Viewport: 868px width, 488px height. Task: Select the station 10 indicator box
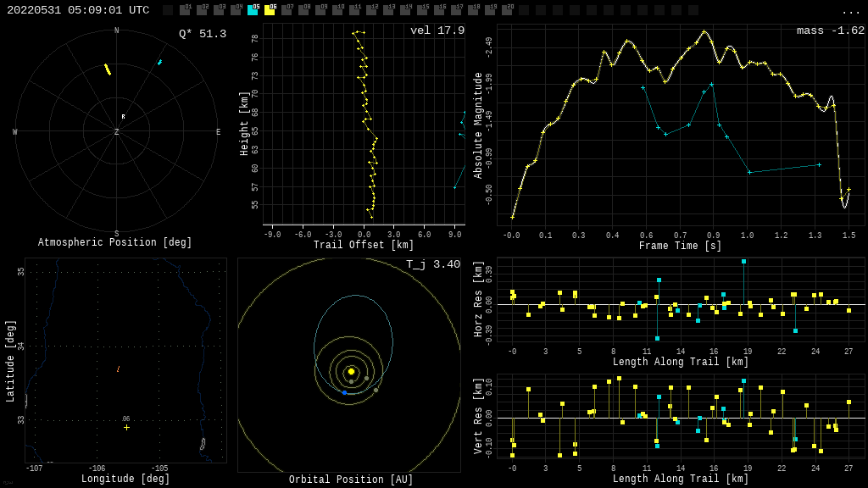click(337, 10)
